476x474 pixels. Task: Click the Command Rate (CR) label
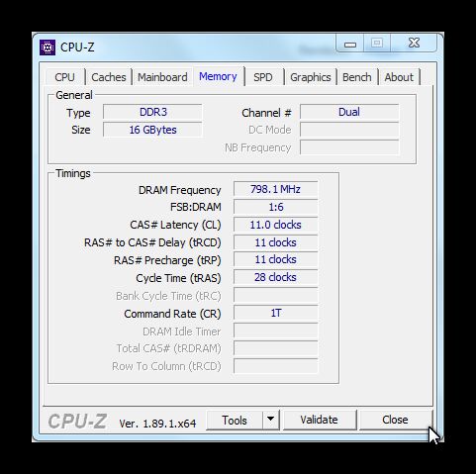[172, 314]
